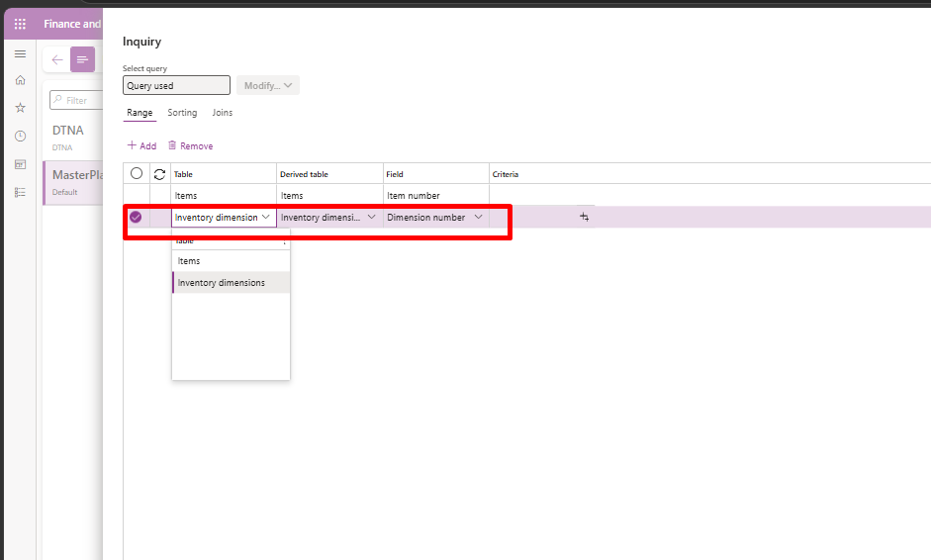Open Favorites star icon in sidebar
Image resolution: width=931 pixels, height=560 pixels.
(20, 108)
